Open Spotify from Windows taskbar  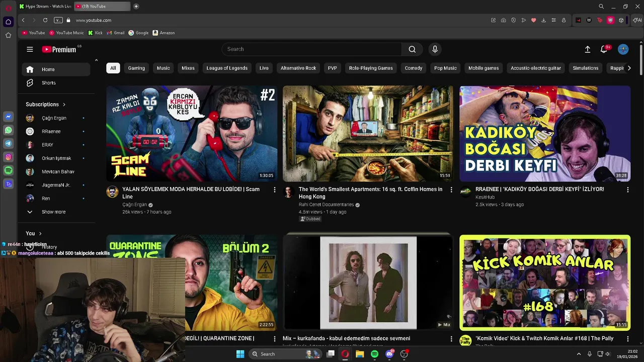click(374, 354)
